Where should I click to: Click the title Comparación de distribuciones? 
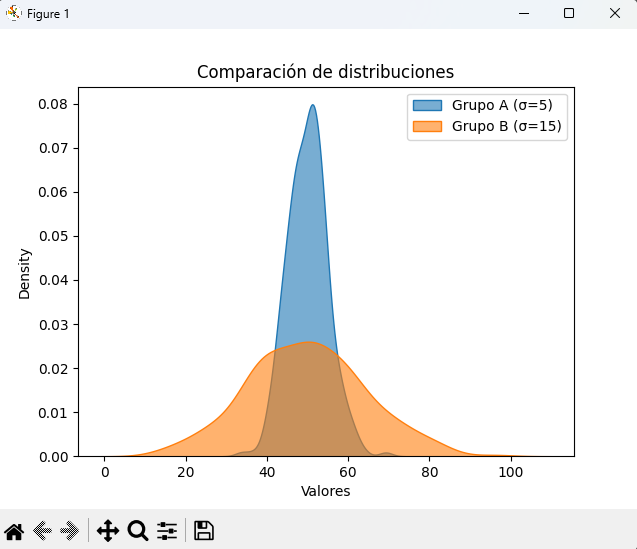click(x=326, y=72)
